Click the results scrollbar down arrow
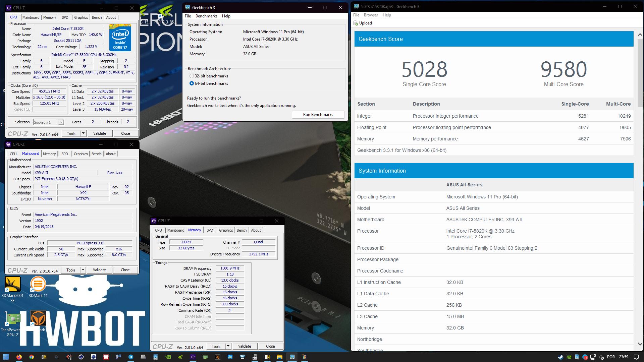The image size is (644, 362). coord(640,344)
